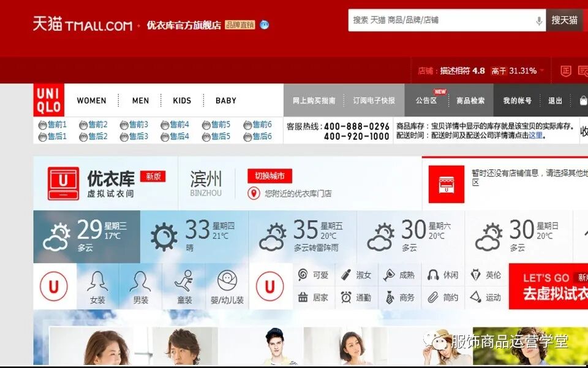
Task: Select 童装 kids' clothing icon
Action: tap(184, 286)
